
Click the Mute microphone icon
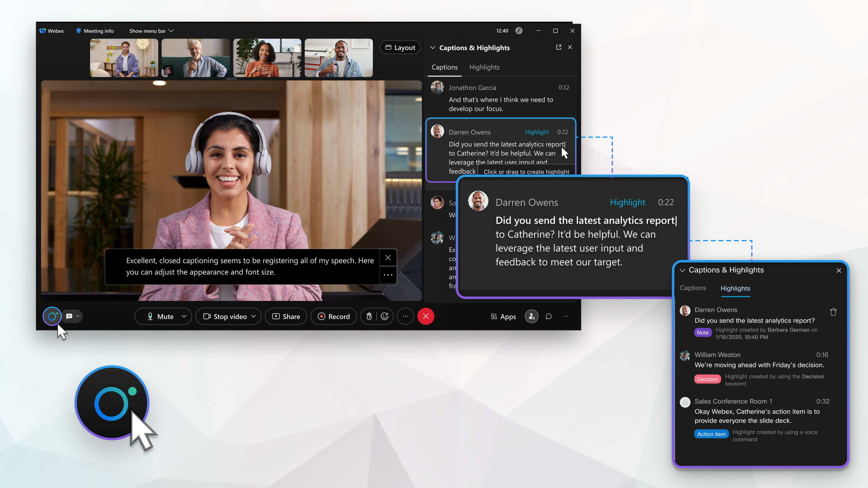pyautogui.click(x=150, y=316)
